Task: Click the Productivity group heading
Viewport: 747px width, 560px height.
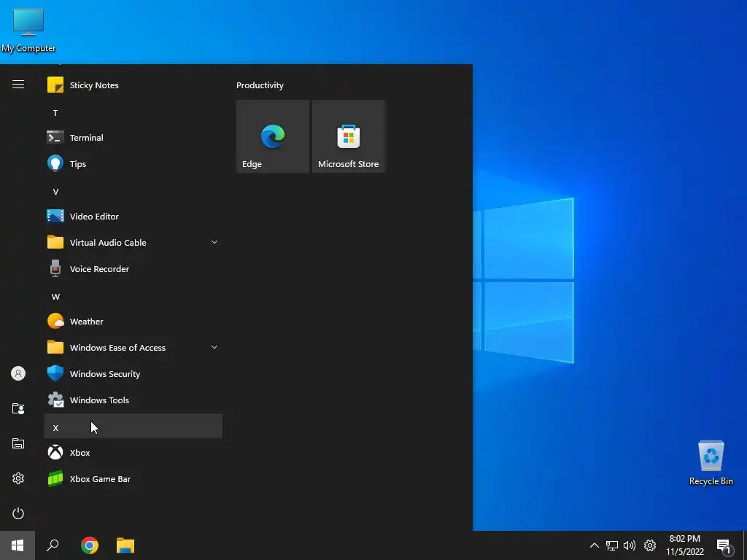Action: tap(260, 85)
